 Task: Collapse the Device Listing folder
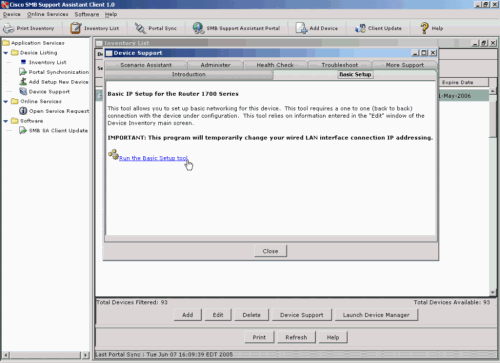(x=6, y=53)
